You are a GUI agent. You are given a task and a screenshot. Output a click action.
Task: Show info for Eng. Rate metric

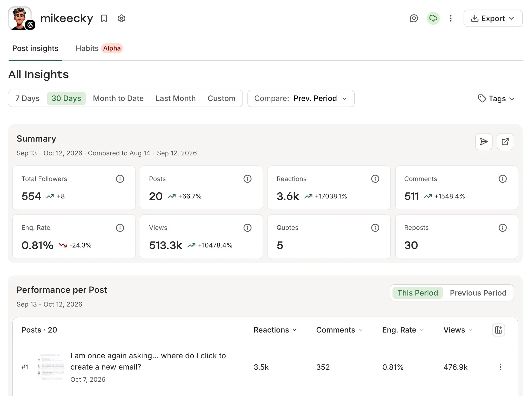coord(120,228)
